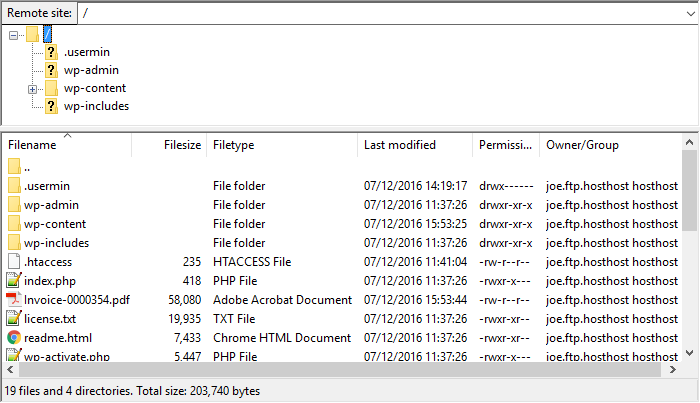The height and width of the screenshot is (403, 700).
Task: Click the horizontal scrollbar right arrow
Action: [673, 370]
